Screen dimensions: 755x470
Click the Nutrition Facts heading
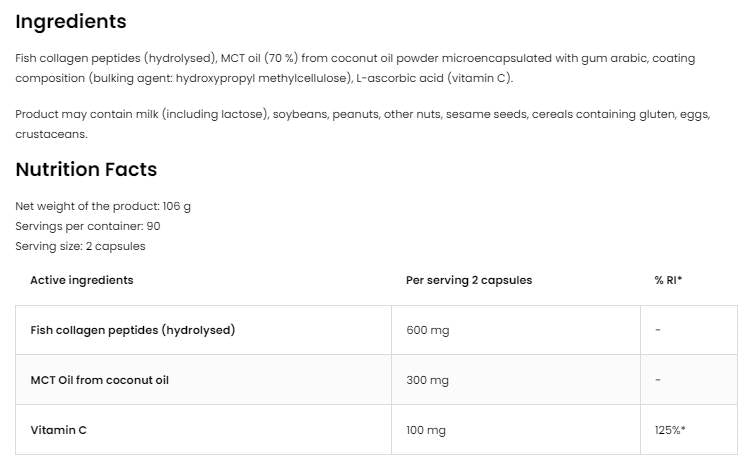(86, 169)
